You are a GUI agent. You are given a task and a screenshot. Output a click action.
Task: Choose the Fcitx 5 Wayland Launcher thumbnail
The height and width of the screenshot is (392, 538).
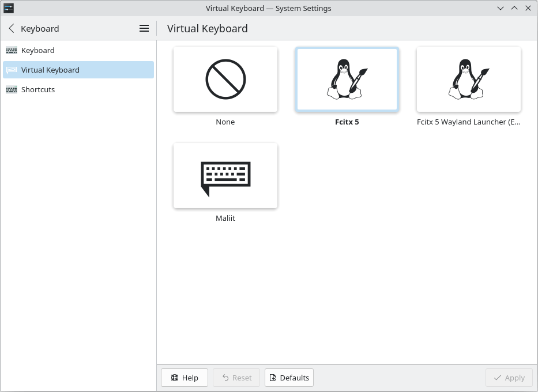pos(469,79)
